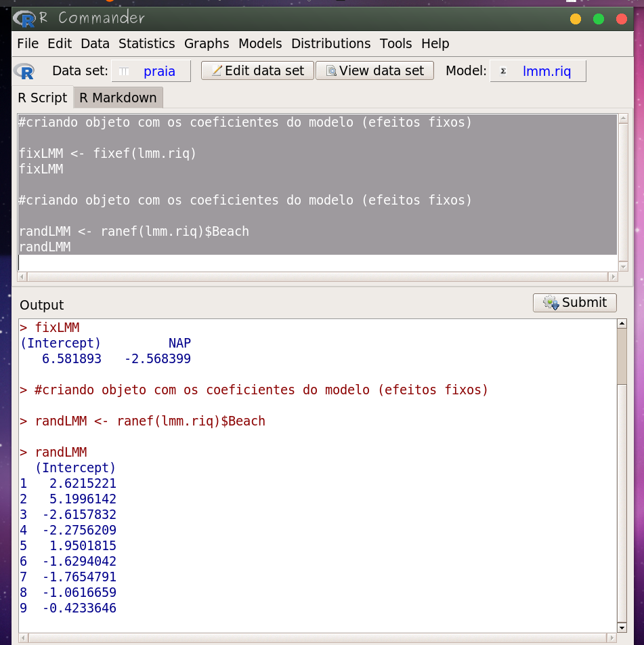Open the View data set window
This screenshot has width=644, height=645.
pos(374,71)
